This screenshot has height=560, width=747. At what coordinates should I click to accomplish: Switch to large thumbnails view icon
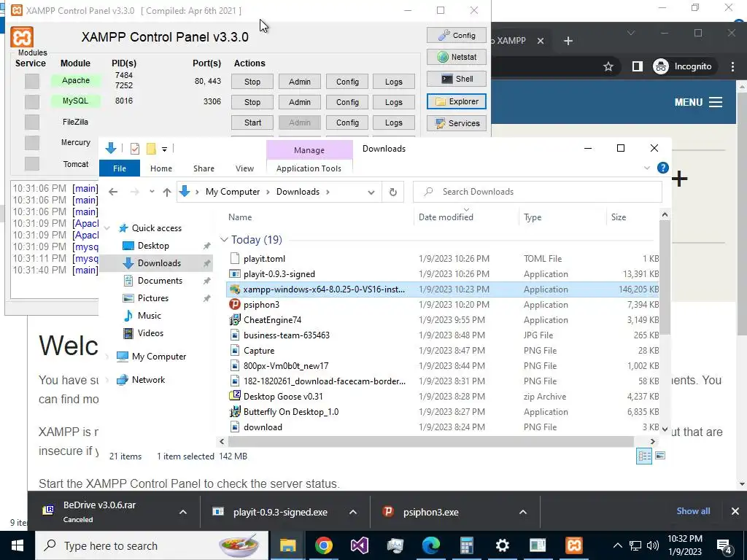tap(659, 456)
